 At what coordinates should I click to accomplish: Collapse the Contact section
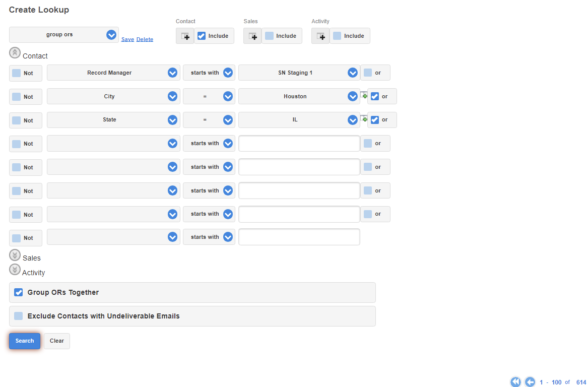coord(15,53)
